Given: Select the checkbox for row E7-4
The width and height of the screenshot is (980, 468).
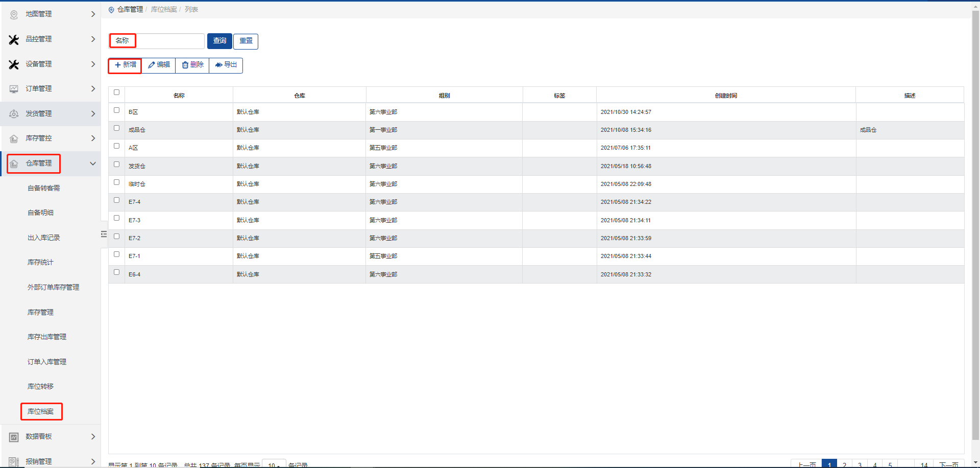Looking at the screenshot, I should 116,200.
